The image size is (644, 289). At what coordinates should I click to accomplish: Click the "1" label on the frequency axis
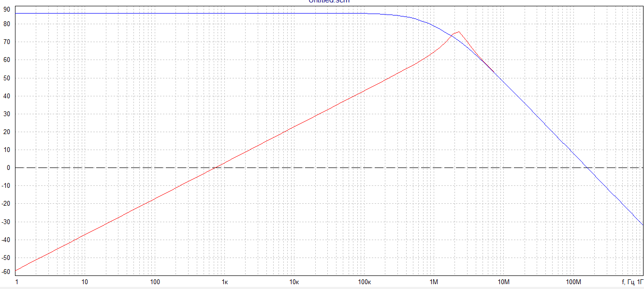[x=16, y=282]
